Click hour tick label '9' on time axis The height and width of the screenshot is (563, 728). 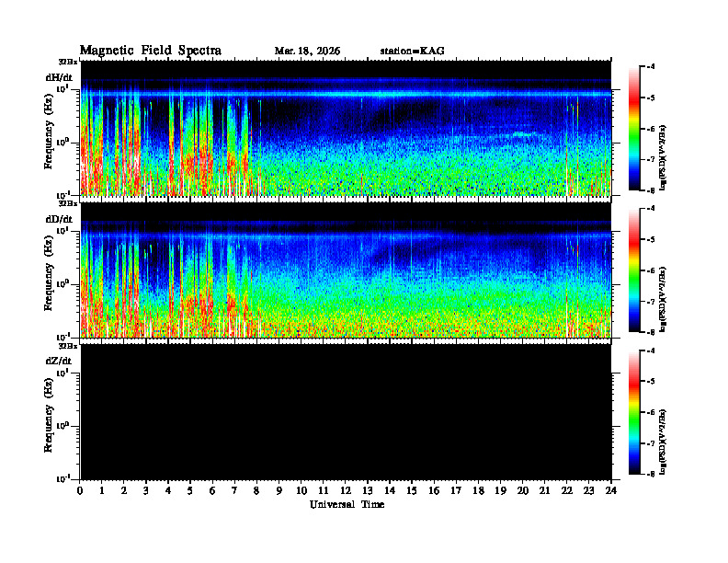(279, 491)
